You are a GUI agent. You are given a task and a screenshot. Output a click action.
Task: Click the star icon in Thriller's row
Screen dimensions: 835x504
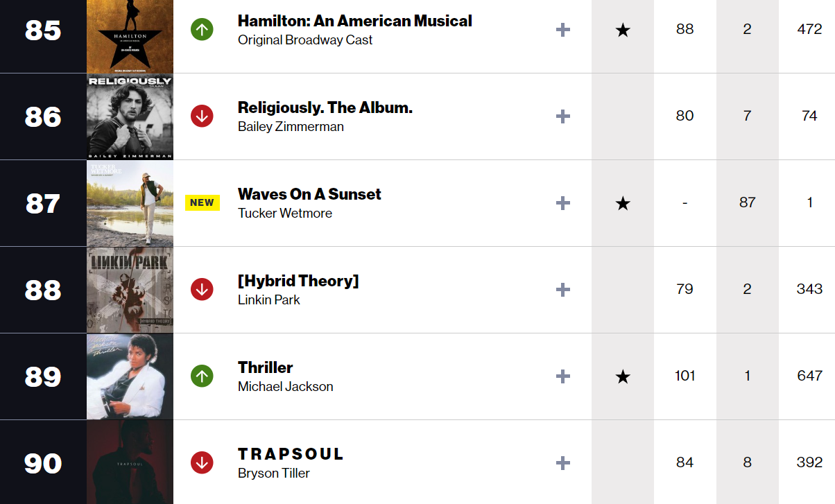(x=623, y=376)
